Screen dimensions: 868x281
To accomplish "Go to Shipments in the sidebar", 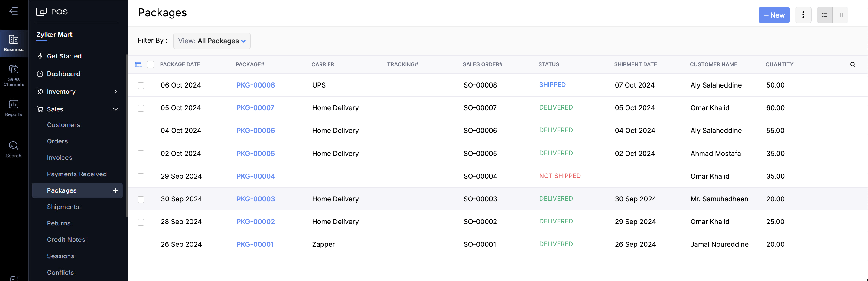I will [63, 207].
